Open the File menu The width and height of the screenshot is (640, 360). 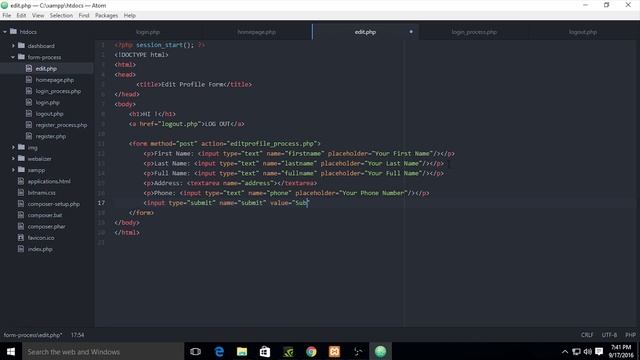point(7,16)
